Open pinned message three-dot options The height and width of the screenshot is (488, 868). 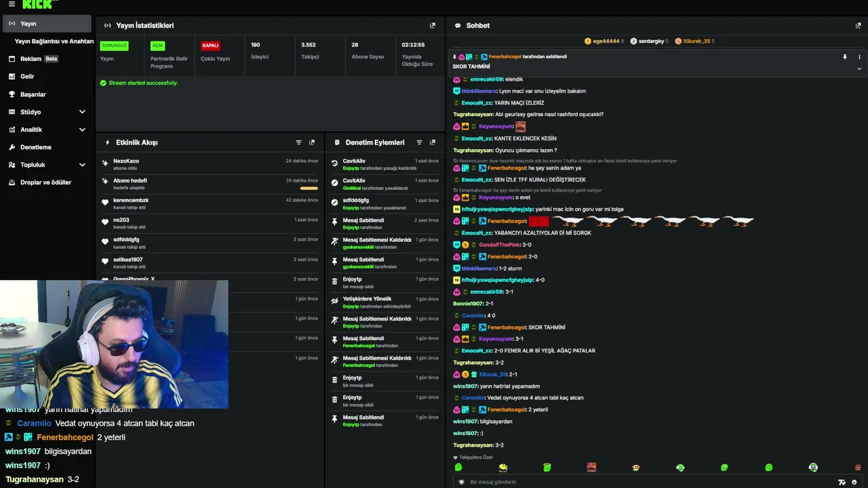click(x=859, y=57)
